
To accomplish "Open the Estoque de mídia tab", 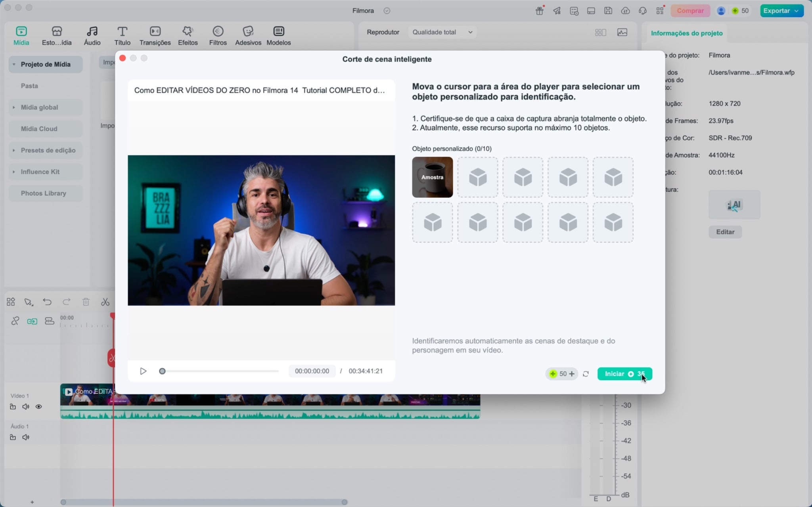I will click(x=57, y=36).
